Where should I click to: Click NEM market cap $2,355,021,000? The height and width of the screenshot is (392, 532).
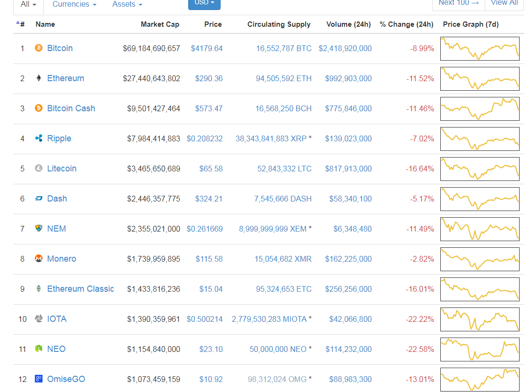point(153,229)
